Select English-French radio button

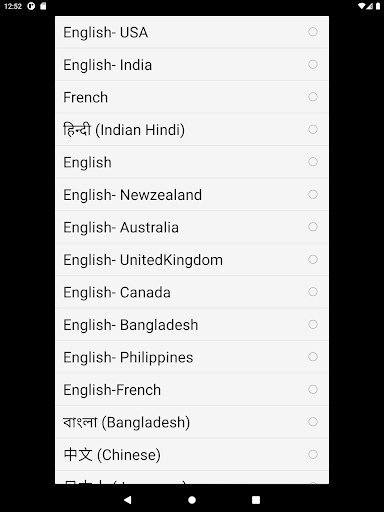click(x=313, y=389)
